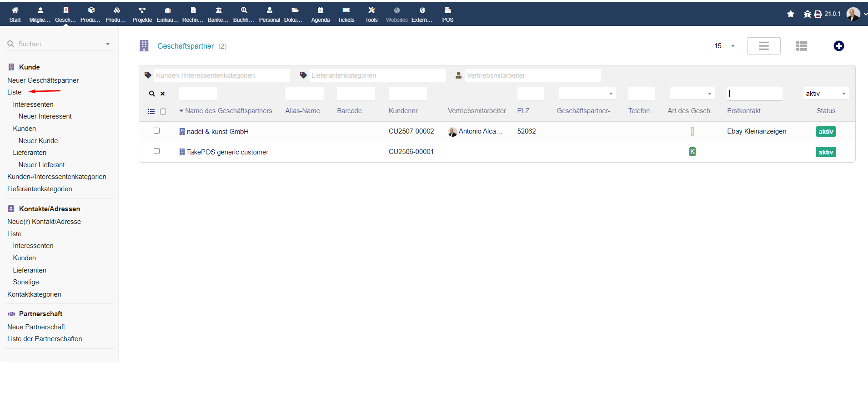Tick the TakePOS generic customer checkbox

click(156, 151)
